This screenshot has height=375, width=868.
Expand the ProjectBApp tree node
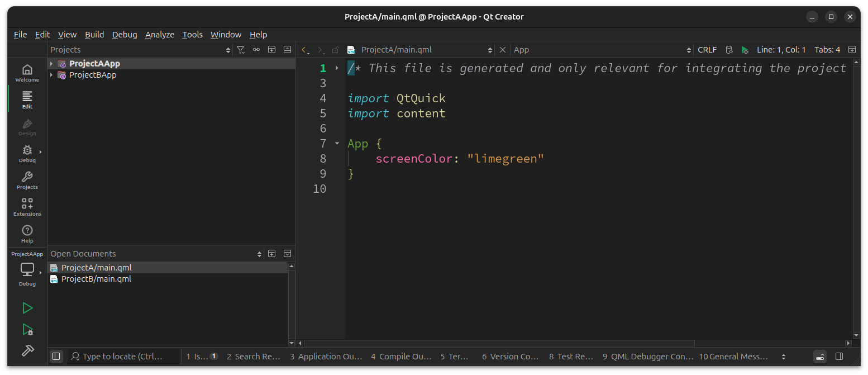click(51, 75)
